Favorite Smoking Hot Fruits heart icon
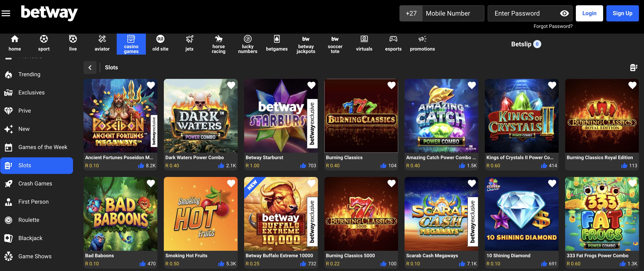Image resolution: width=644 pixels, height=271 pixels. [231, 183]
